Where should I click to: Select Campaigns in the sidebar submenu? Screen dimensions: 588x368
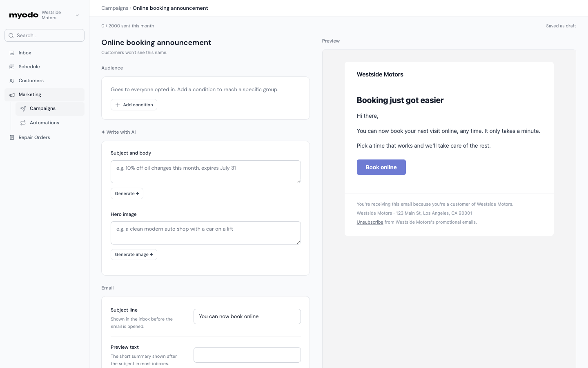click(50, 109)
